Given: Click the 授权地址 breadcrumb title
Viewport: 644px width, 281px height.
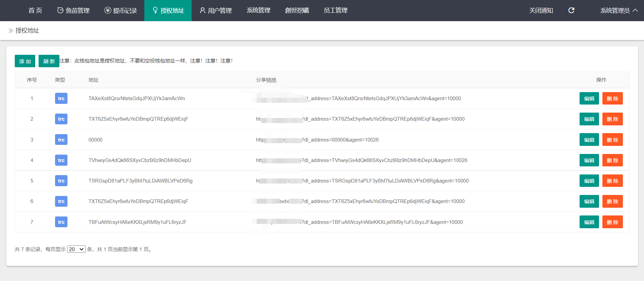Looking at the screenshot, I should pyautogui.click(x=27, y=31).
